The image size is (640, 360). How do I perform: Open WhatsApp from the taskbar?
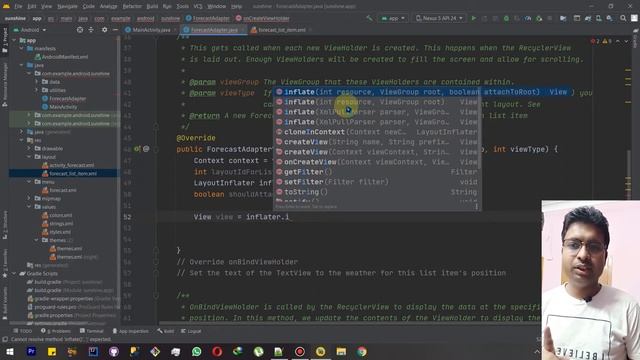coord(196,351)
